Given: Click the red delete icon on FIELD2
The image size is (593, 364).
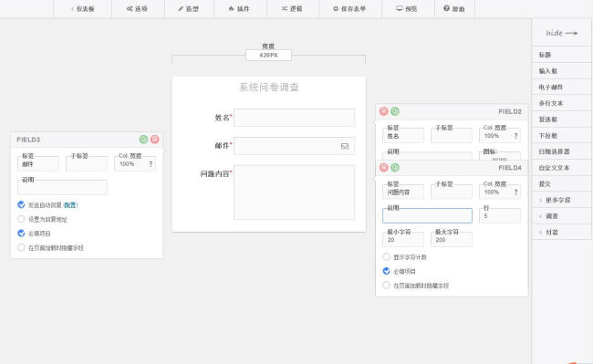Looking at the screenshot, I should coord(384,111).
